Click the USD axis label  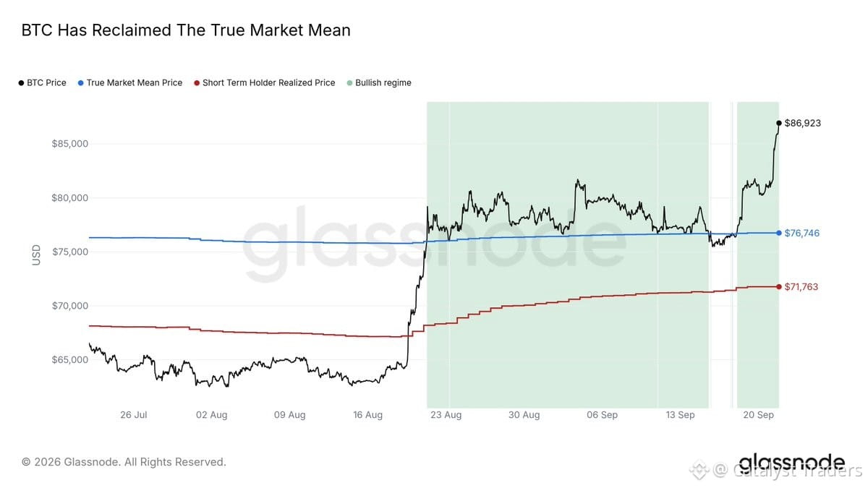pos(36,254)
